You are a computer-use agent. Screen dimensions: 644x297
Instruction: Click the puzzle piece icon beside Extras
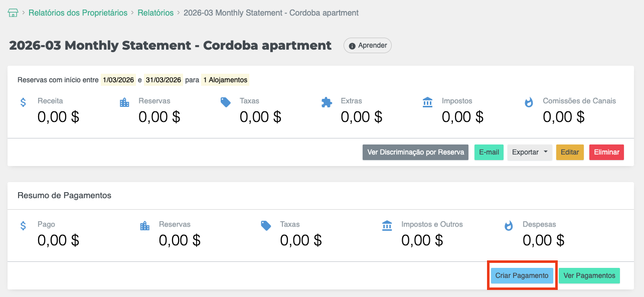point(327,102)
